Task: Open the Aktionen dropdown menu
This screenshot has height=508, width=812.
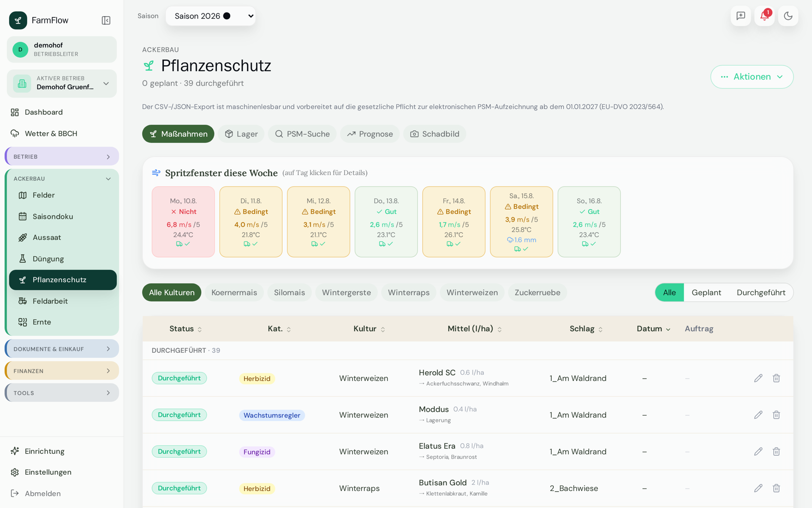Action: point(752,77)
